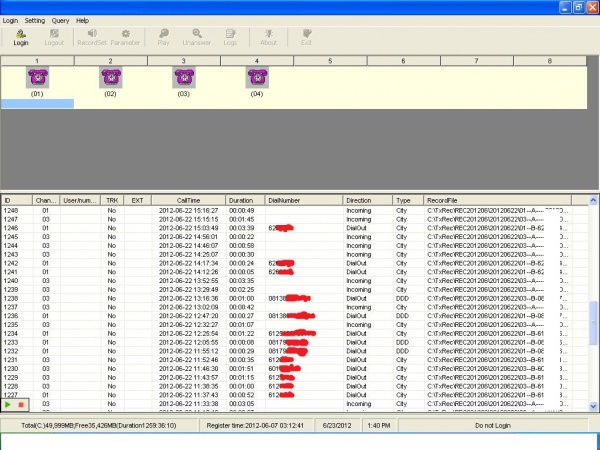Open the Query menu
The height and width of the screenshot is (450, 600).
pyautogui.click(x=61, y=20)
